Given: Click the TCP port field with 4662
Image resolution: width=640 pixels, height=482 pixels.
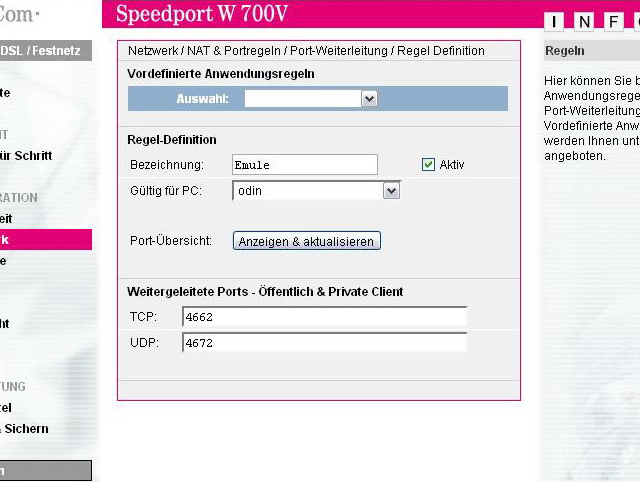Looking at the screenshot, I should (x=324, y=317).
